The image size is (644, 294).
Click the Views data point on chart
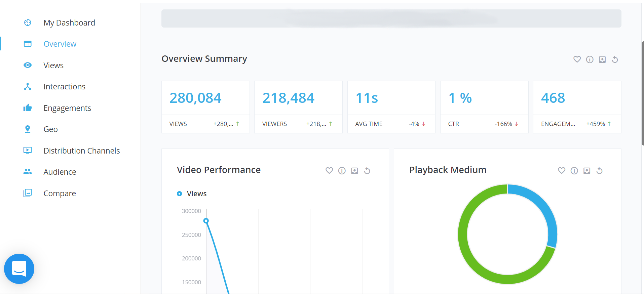pyautogui.click(x=206, y=221)
